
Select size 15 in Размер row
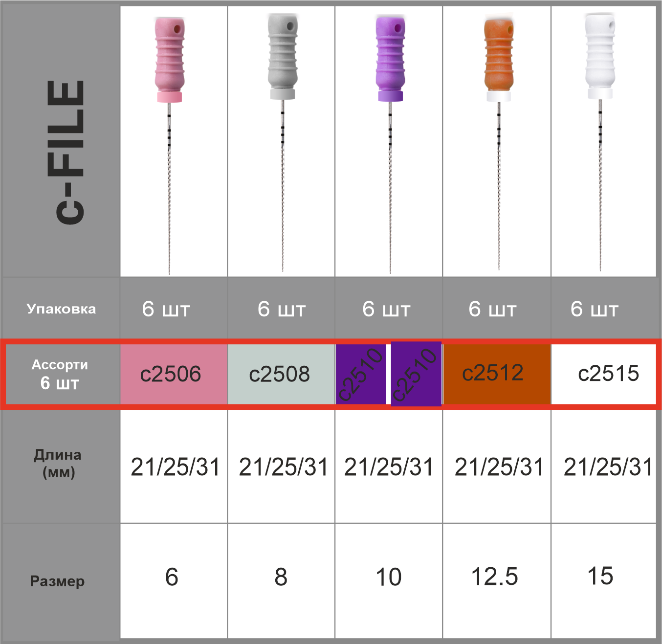tap(600, 576)
